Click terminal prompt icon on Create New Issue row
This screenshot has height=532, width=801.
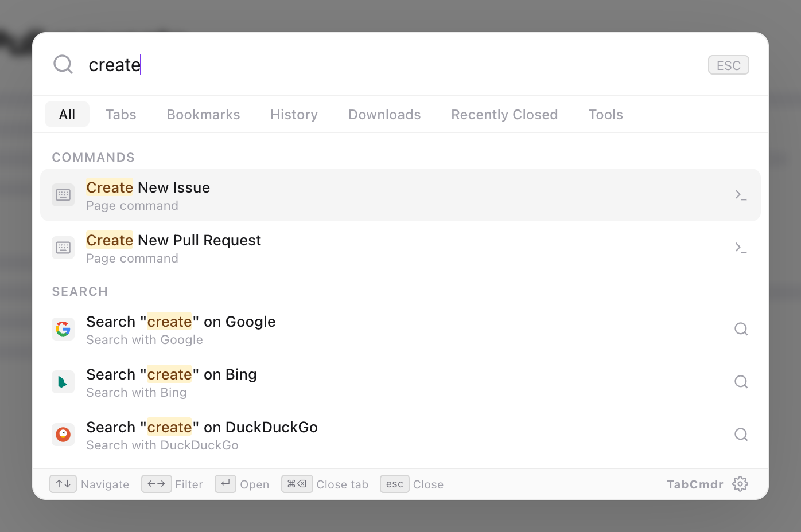[741, 195]
